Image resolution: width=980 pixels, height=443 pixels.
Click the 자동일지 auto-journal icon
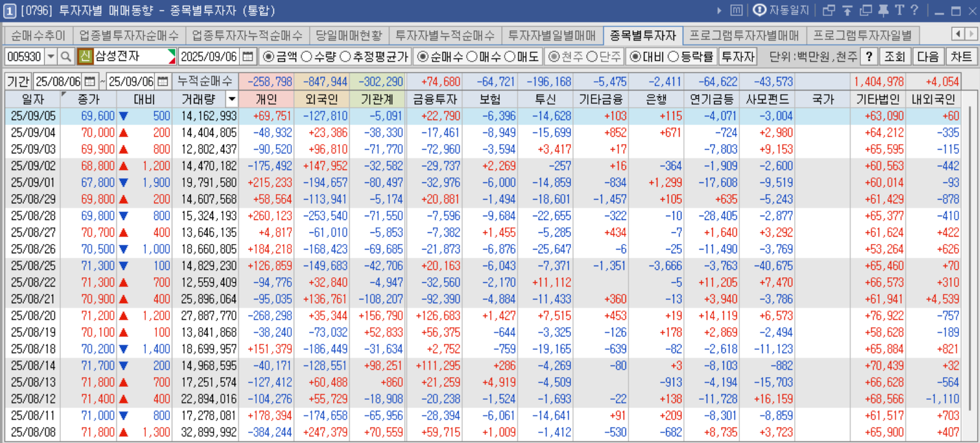760,10
